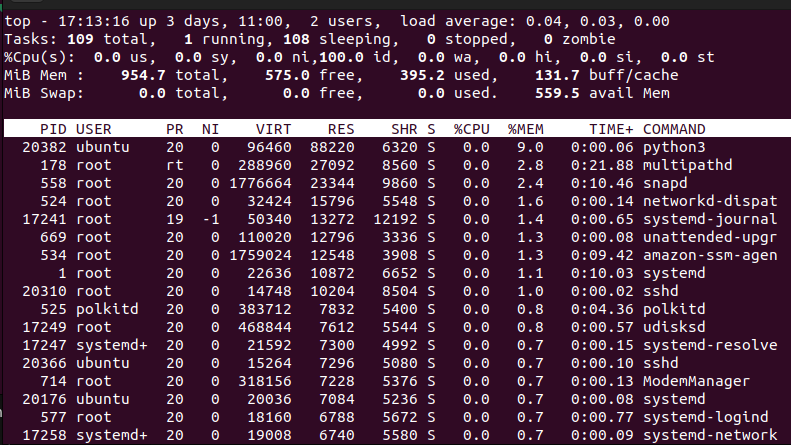Viewport: 791px width, 445px height.
Task: Click the -1 nice value of systemd-journal
Action: coord(210,219)
